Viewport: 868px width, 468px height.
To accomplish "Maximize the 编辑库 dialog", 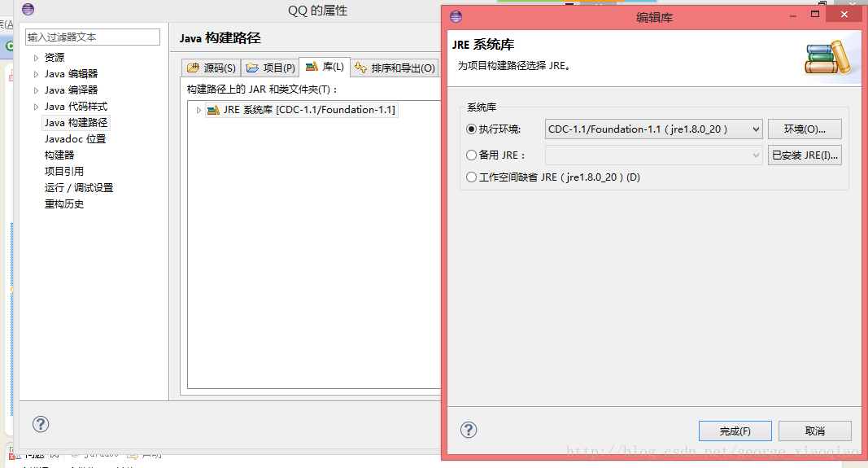I will tap(815, 15).
